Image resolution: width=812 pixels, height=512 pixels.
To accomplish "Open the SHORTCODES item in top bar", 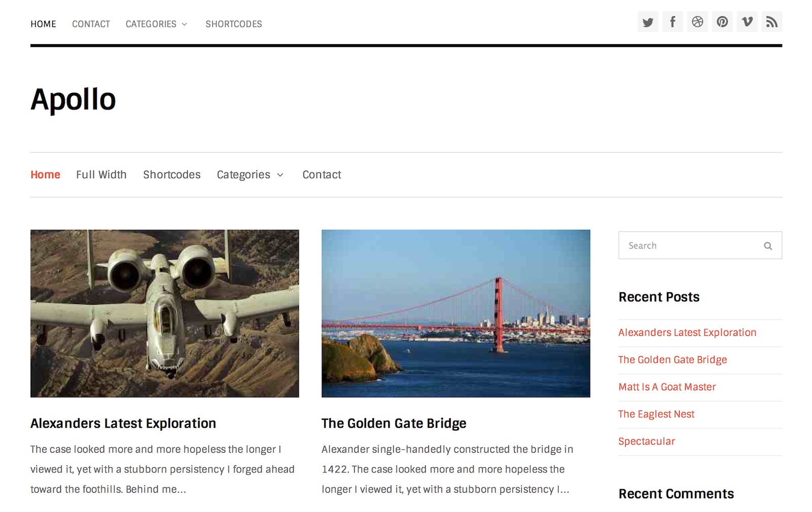I will pos(233,24).
